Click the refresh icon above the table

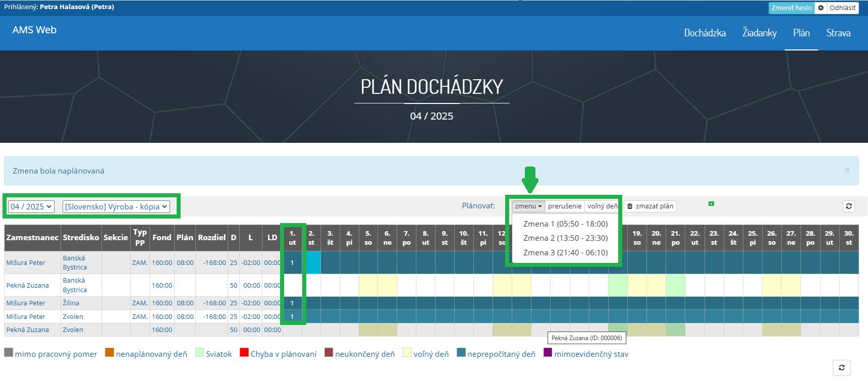(849, 206)
